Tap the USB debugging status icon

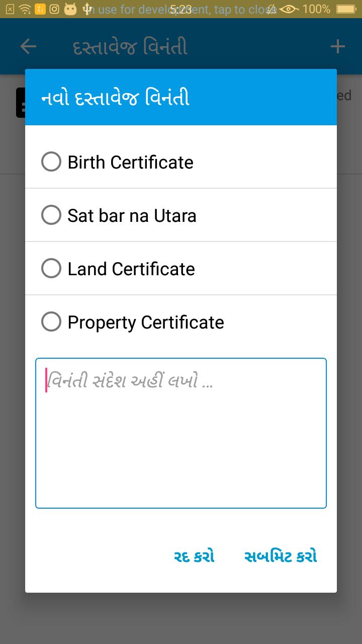(87, 9)
